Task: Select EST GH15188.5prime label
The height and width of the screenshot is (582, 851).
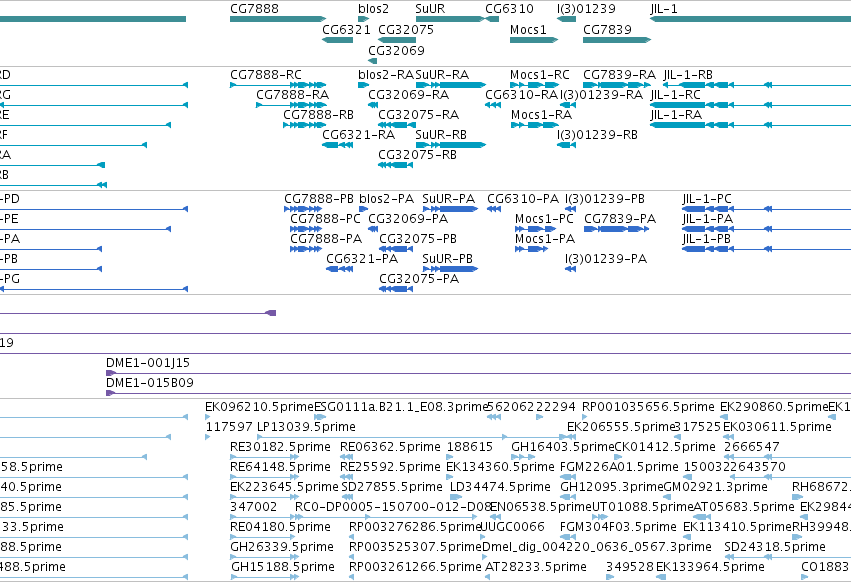Action: (x=283, y=567)
